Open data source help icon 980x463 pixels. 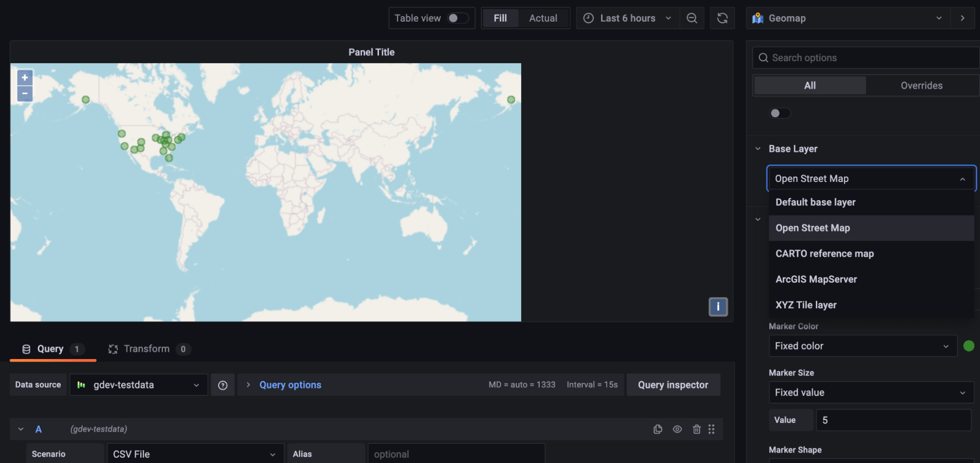tap(223, 385)
